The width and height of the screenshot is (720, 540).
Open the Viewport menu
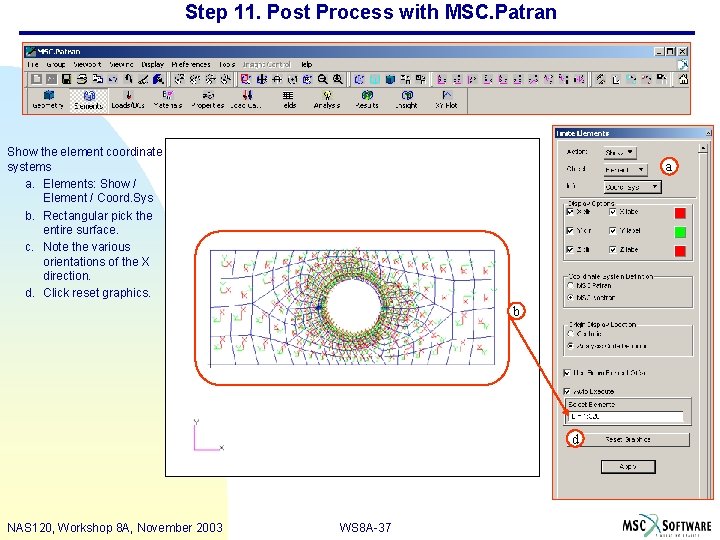[x=87, y=64]
